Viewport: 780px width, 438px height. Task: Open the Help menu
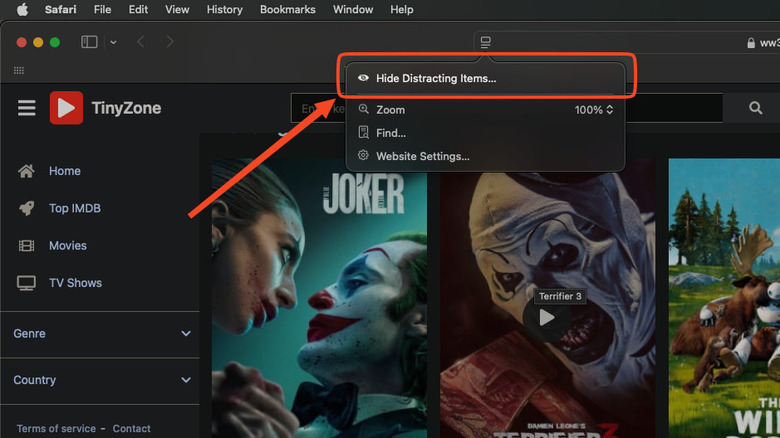point(401,9)
